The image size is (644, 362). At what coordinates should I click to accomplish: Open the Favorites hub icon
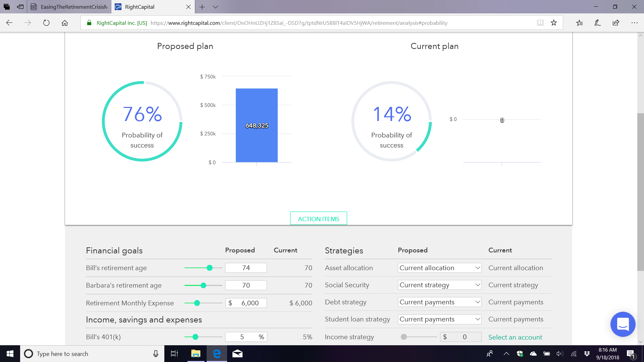(x=579, y=23)
